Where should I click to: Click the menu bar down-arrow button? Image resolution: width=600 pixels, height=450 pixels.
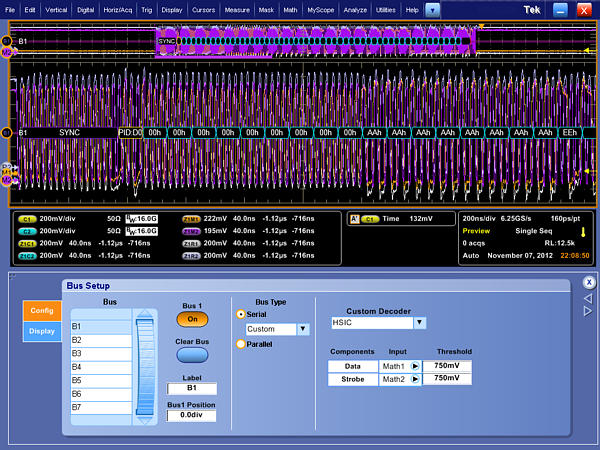(433, 9)
